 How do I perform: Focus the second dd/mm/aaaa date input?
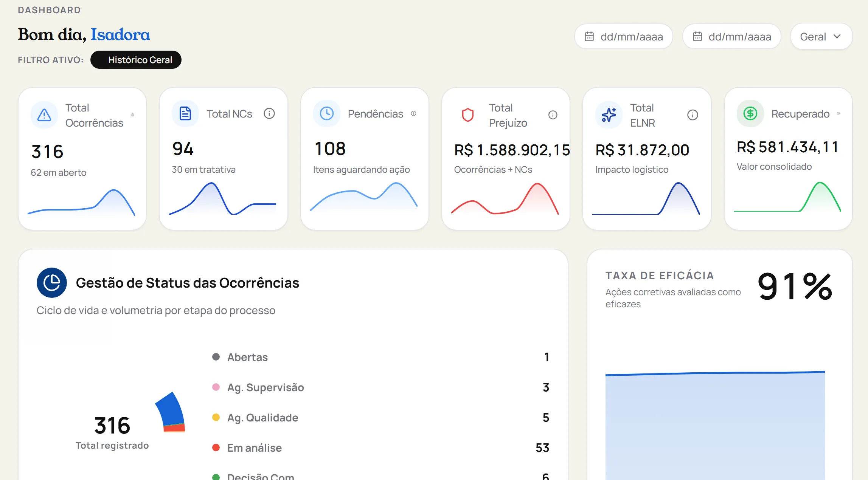(732, 37)
